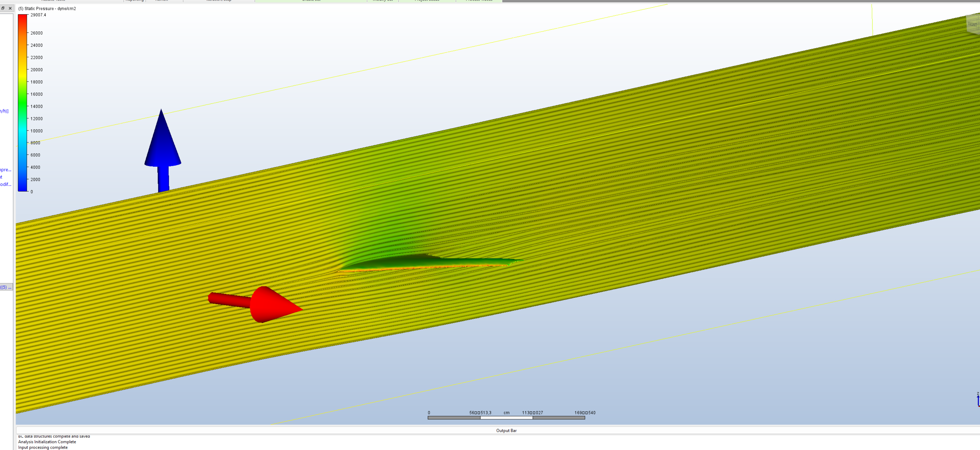Click the truncated "odif..." link in left panel
Screen dimensions: 980x450
(5, 185)
